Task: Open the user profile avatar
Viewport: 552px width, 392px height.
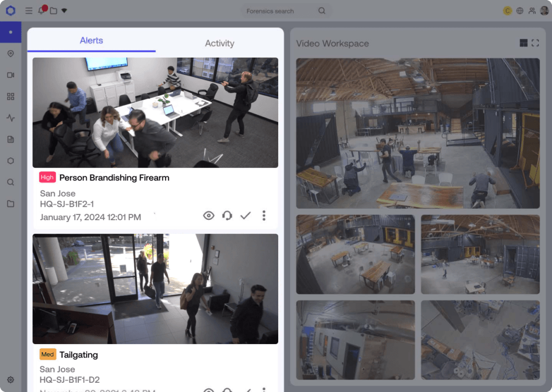Action: 544,11
